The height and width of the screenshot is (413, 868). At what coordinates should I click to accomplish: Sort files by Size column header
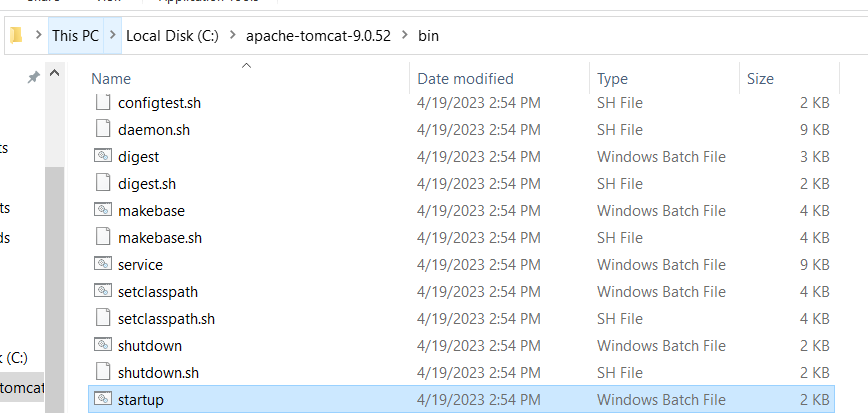760,79
